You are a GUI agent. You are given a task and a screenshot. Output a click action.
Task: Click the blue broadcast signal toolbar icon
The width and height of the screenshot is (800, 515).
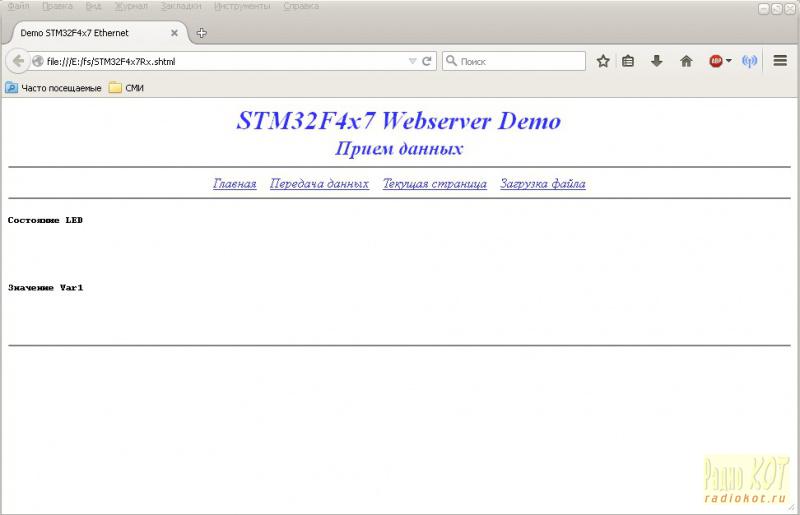(750, 61)
